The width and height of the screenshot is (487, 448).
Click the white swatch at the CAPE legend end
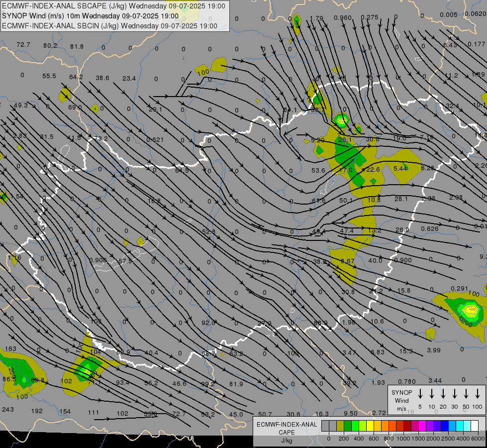click(475, 426)
